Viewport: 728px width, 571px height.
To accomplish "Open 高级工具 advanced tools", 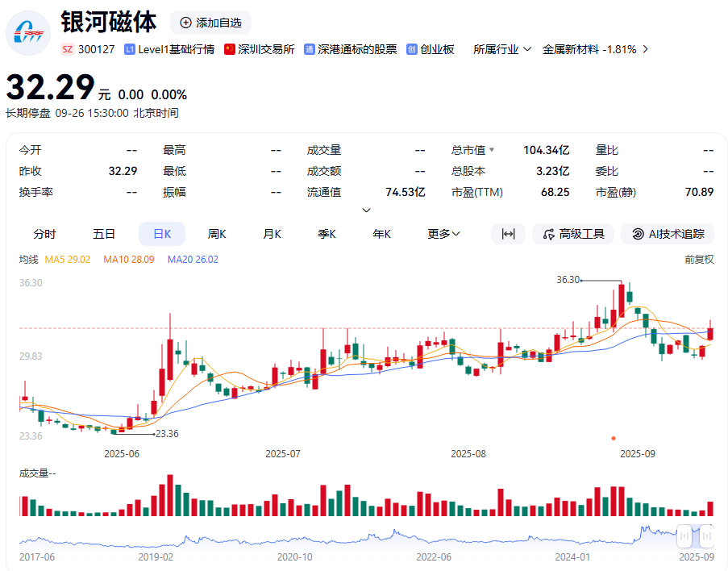I will 573,234.
